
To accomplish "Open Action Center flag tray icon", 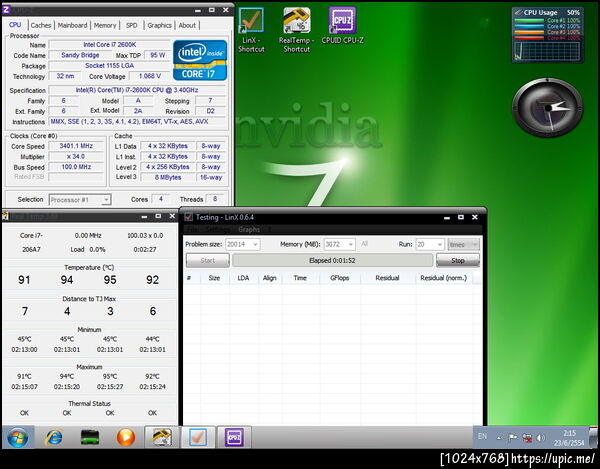I will [x=512, y=438].
